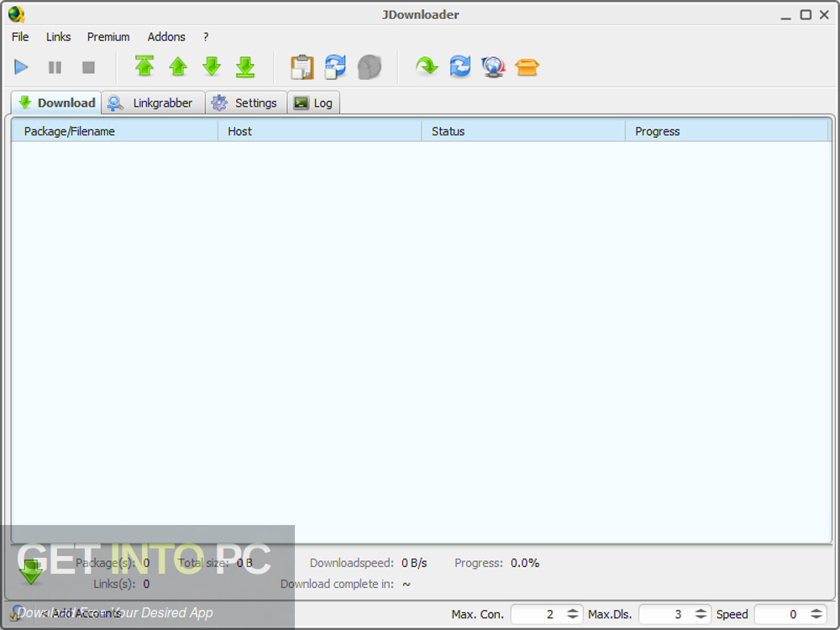Switch to the Download tab
The image size is (840, 630).
pyautogui.click(x=56, y=102)
